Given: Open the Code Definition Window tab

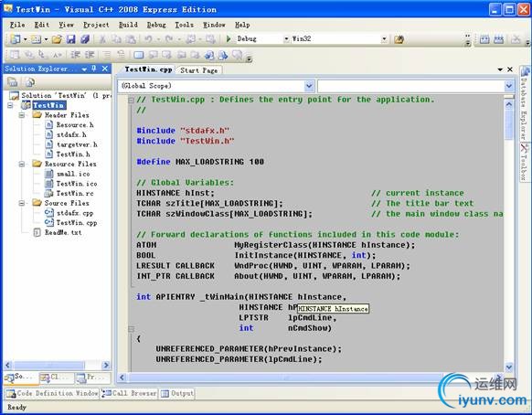Looking at the screenshot, I should (x=52, y=393).
